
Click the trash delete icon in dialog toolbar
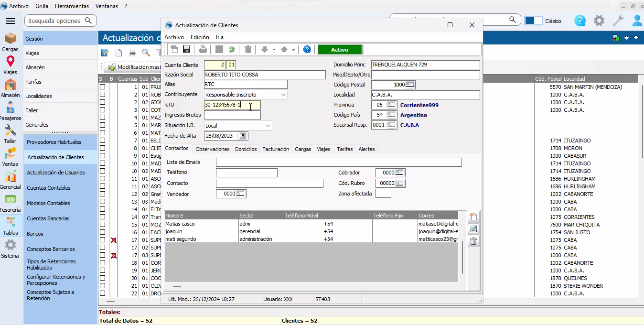[x=248, y=49]
